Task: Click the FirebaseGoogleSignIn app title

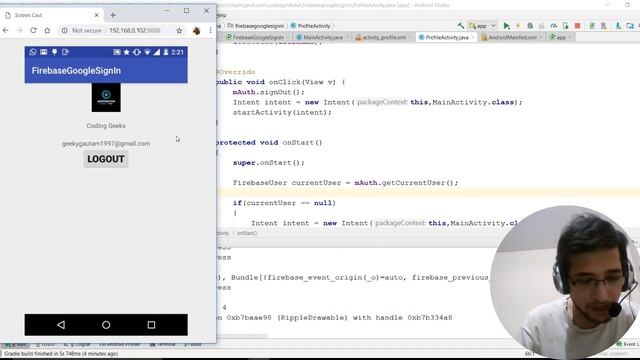Action: 76,71
